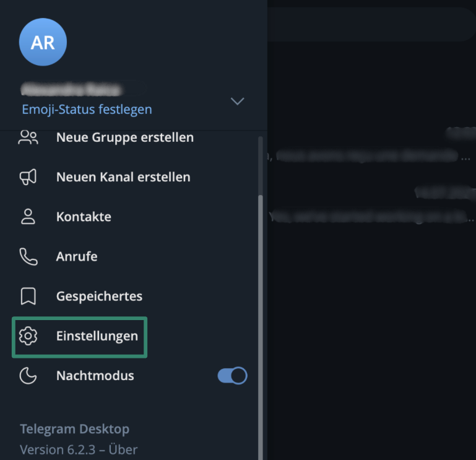Image resolution: width=476 pixels, height=460 pixels.
Task: Click the phone handset icon
Action: pyautogui.click(x=28, y=256)
